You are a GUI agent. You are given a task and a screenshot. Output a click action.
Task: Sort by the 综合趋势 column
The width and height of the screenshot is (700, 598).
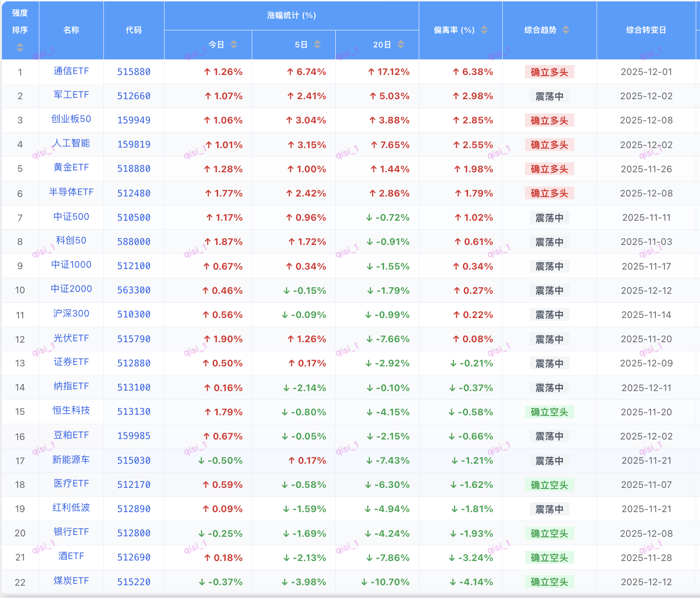[x=566, y=29]
